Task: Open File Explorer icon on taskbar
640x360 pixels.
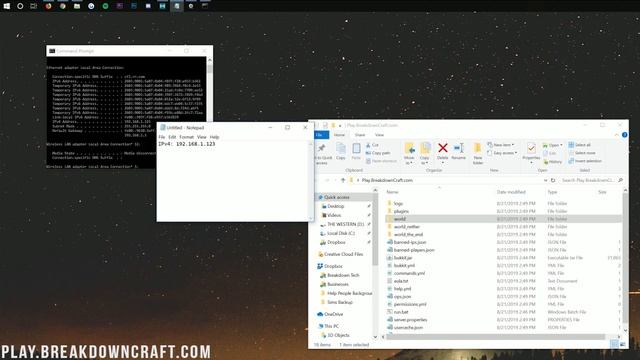Action: tap(77, 6)
